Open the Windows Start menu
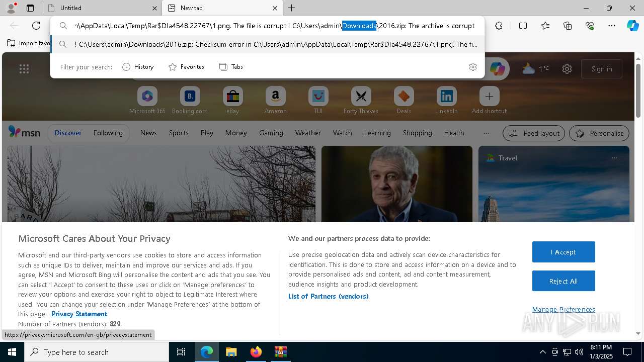Viewport: 644px width, 362px height. 12,352
